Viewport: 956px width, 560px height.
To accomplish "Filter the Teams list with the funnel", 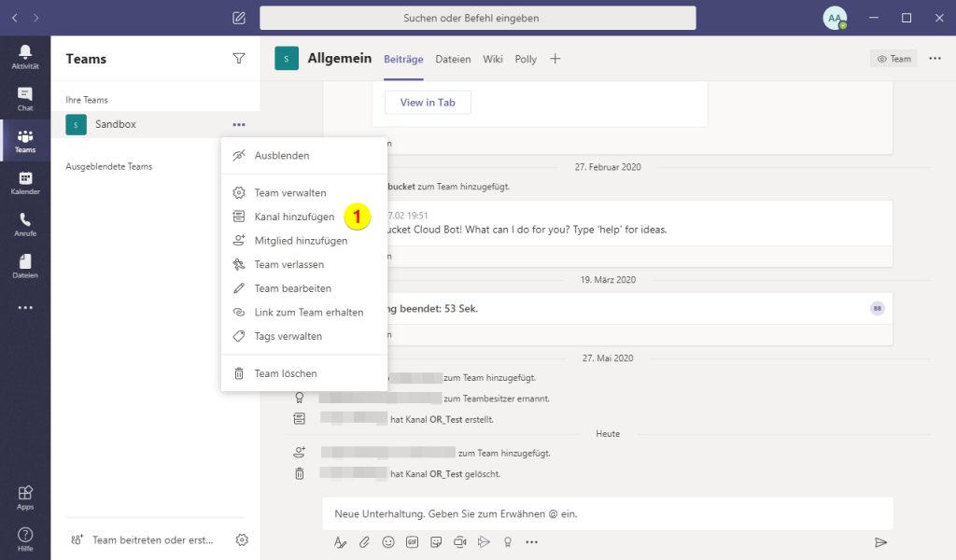I will 239,58.
